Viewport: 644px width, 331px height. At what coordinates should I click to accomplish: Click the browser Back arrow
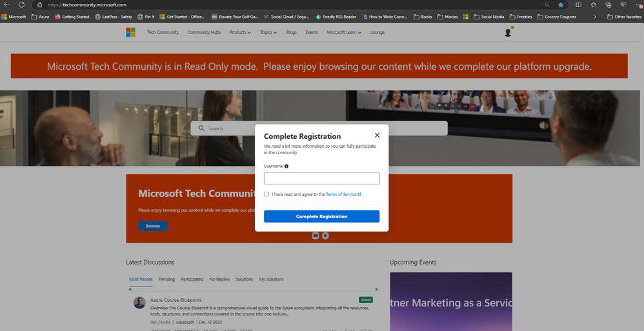coord(6,5)
